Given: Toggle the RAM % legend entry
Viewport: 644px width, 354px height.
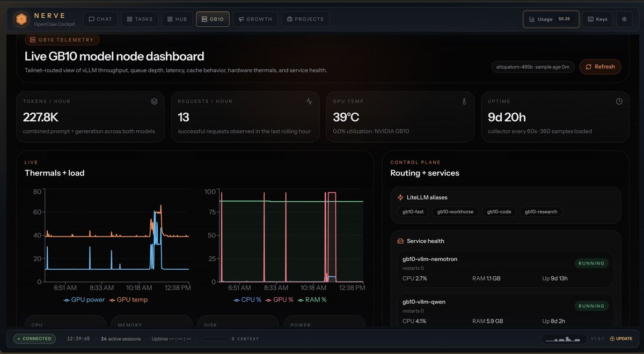Looking at the screenshot, I should tap(312, 300).
